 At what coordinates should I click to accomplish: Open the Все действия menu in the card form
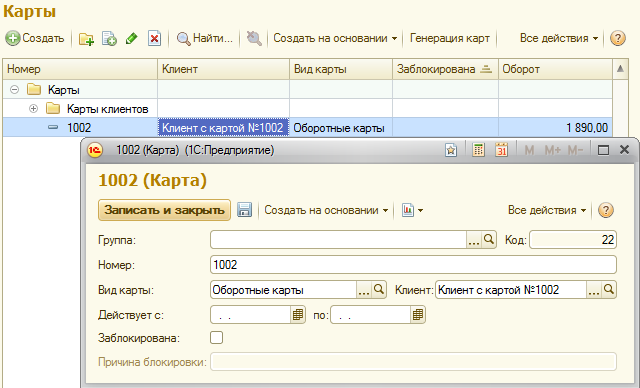547,210
